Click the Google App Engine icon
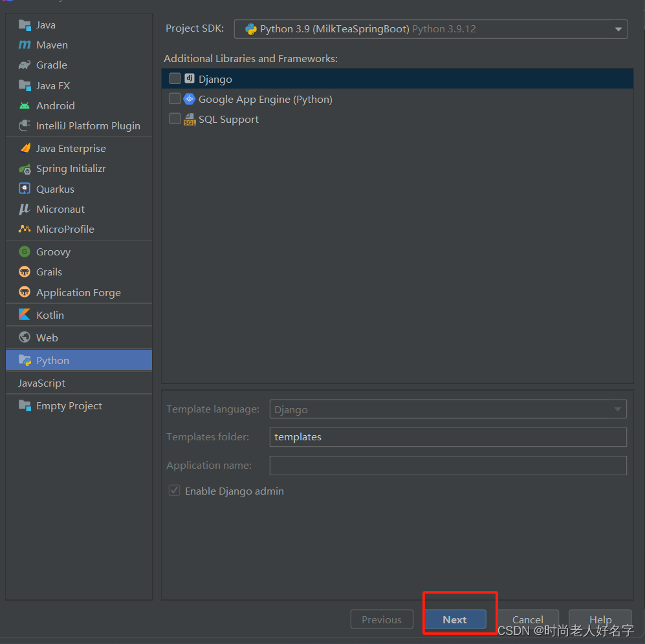The image size is (645, 644). pyautogui.click(x=189, y=99)
